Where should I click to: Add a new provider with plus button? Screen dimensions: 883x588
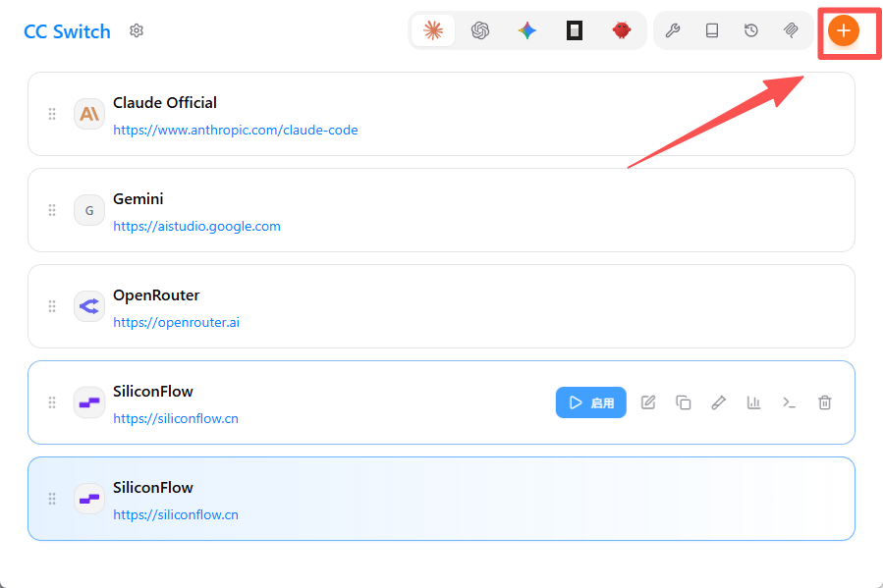click(x=843, y=30)
